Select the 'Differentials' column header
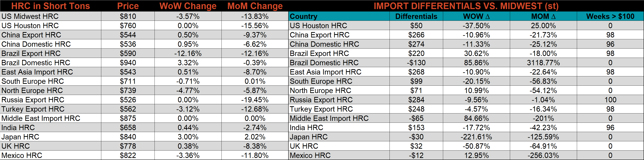644x160 pixels. [416, 16]
